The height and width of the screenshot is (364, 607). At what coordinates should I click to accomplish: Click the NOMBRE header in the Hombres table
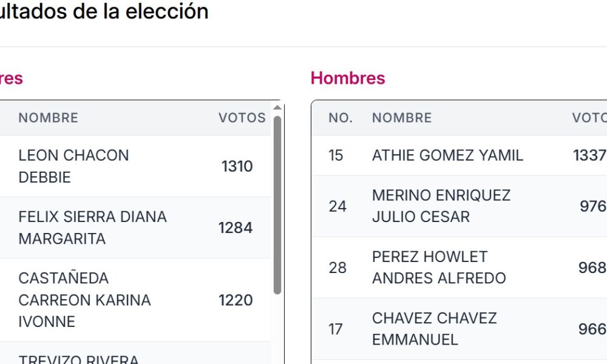click(402, 118)
